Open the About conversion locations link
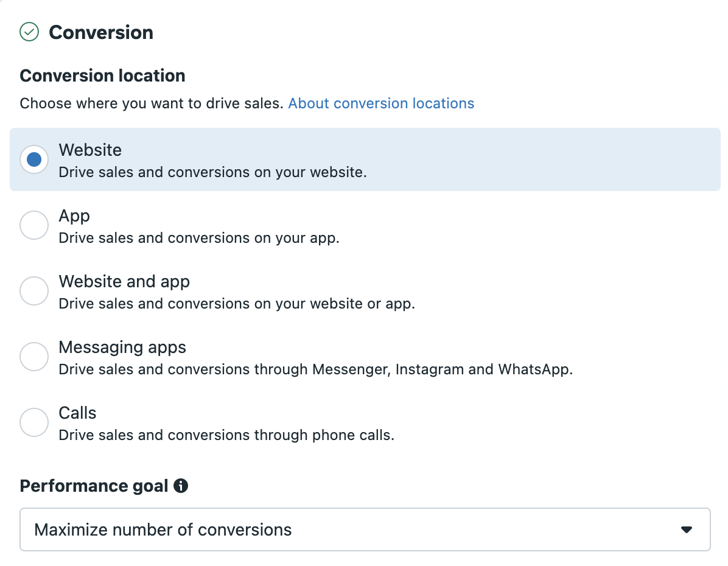Image resolution: width=728 pixels, height=566 pixels. (381, 103)
